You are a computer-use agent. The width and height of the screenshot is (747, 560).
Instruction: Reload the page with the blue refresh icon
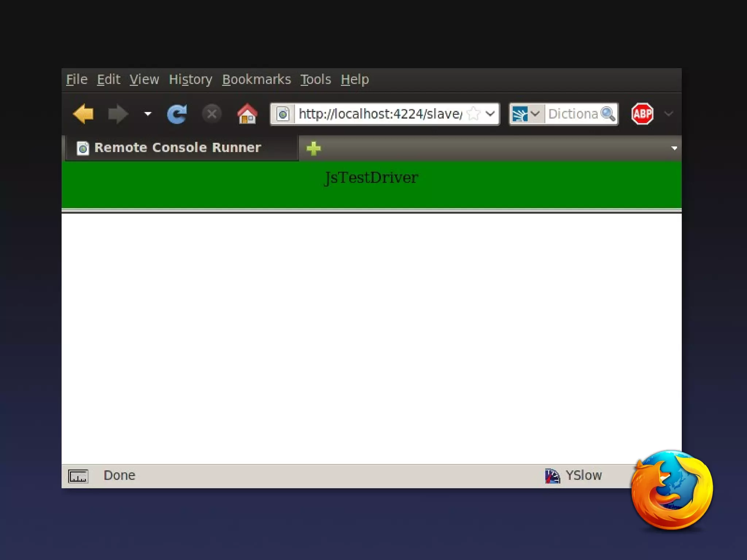point(177,114)
